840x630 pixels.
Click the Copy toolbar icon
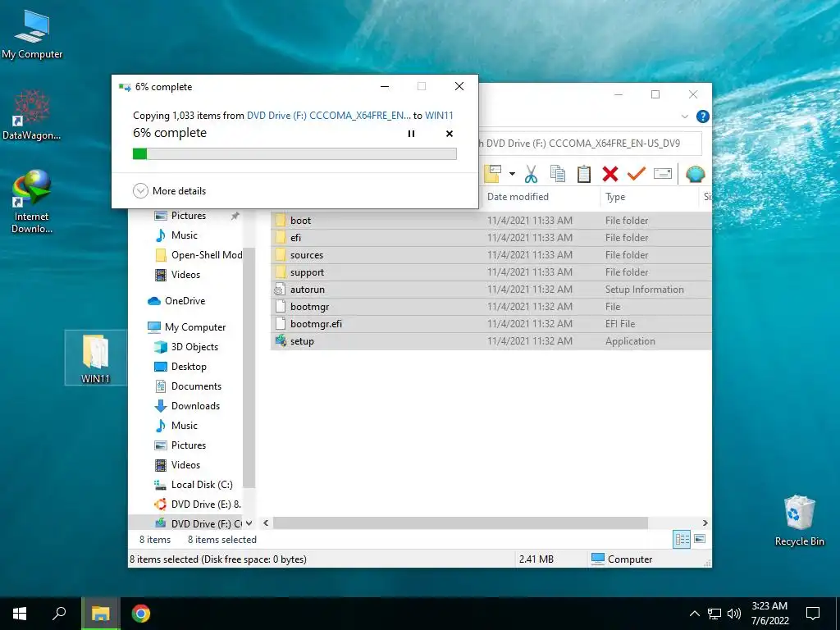(x=557, y=174)
